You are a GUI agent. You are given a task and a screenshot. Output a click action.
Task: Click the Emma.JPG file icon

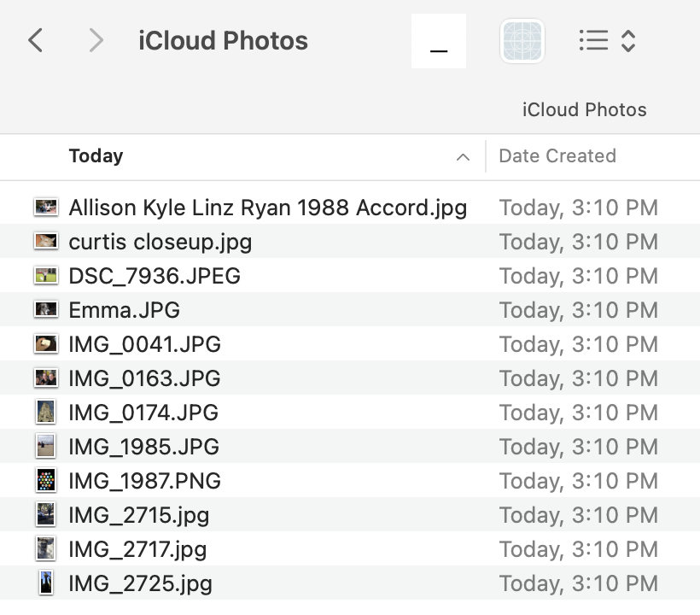point(46,310)
